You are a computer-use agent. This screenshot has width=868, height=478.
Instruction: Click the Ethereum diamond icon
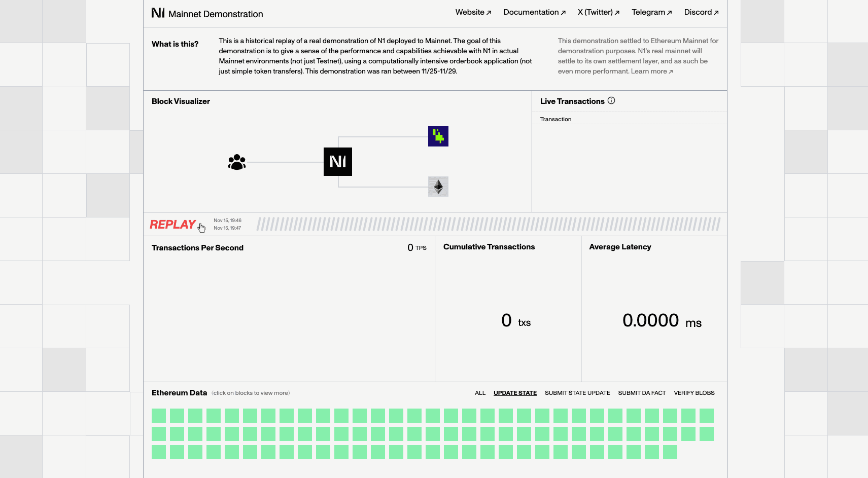tap(438, 187)
